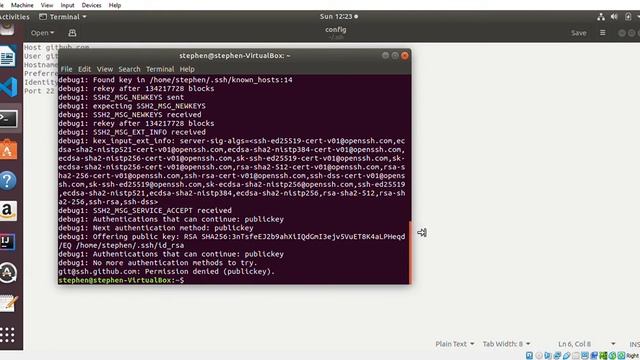This screenshot has width=640, height=360.
Task: Open Amazon launcher in dock
Action: [8, 211]
